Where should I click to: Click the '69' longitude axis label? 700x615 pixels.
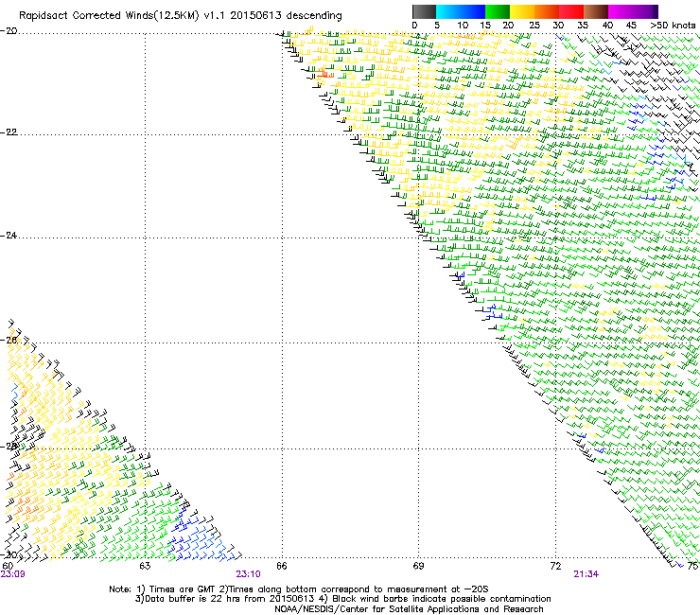pyautogui.click(x=418, y=566)
